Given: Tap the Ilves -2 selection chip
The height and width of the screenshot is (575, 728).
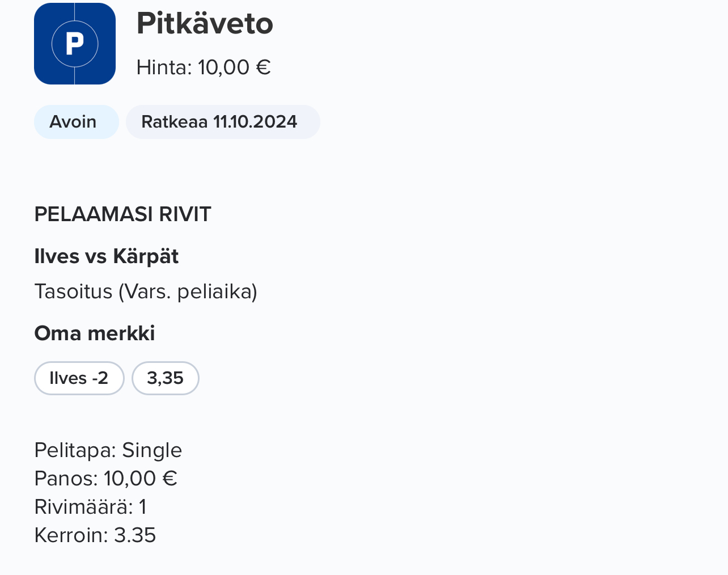Looking at the screenshot, I should tap(79, 378).
